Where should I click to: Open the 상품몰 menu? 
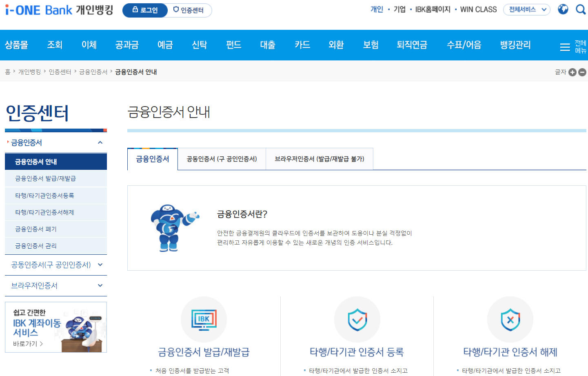[16, 45]
